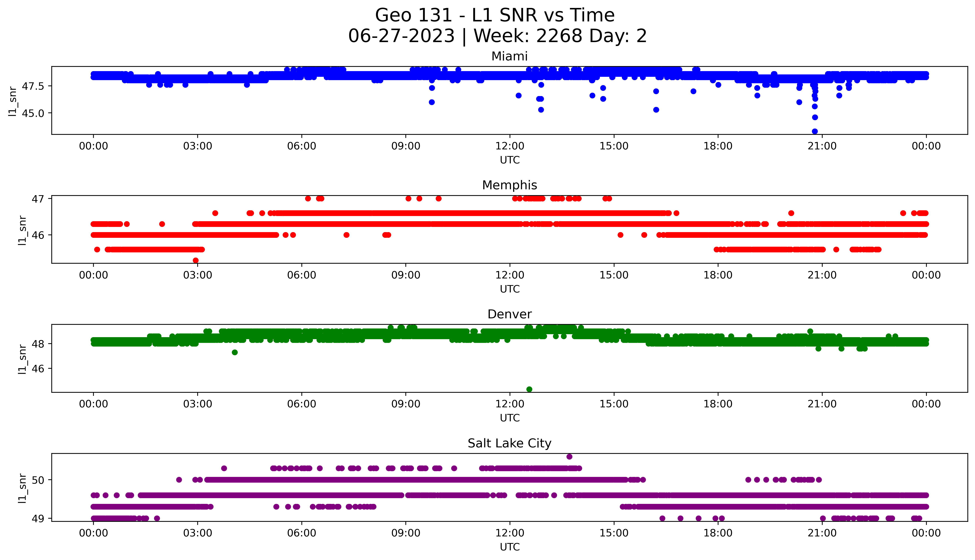
Task: Click the 09:00 tick label of Memphis plot
Action: [x=406, y=275]
